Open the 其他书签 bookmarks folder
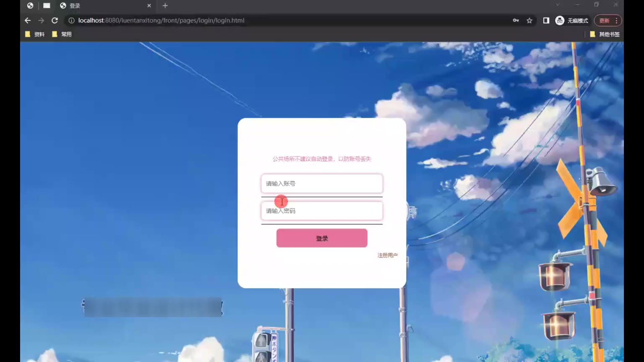Image resolution: width=644 pixels, height=362 pixels. 605,34
